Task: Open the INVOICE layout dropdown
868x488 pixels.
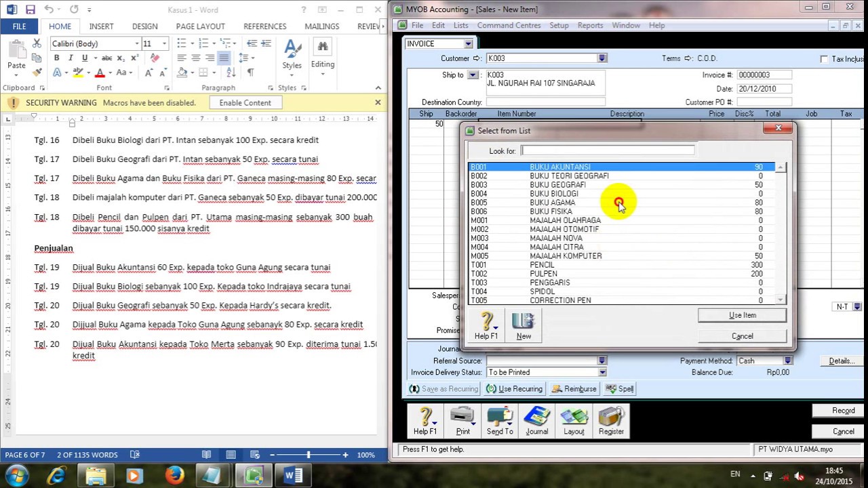Action: pyautogui.click(x=468, y=43)
